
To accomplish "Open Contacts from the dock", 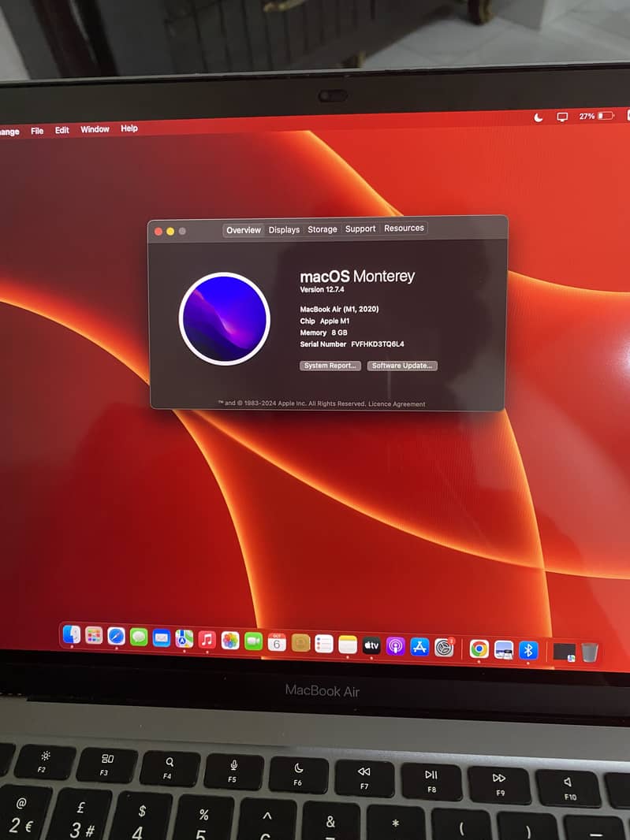I will tap(300, 643).
